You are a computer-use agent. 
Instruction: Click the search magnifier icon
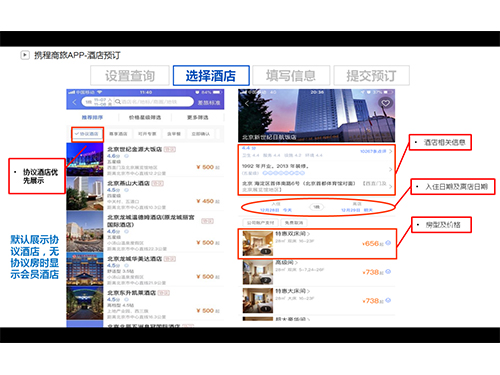pos(118,102)
